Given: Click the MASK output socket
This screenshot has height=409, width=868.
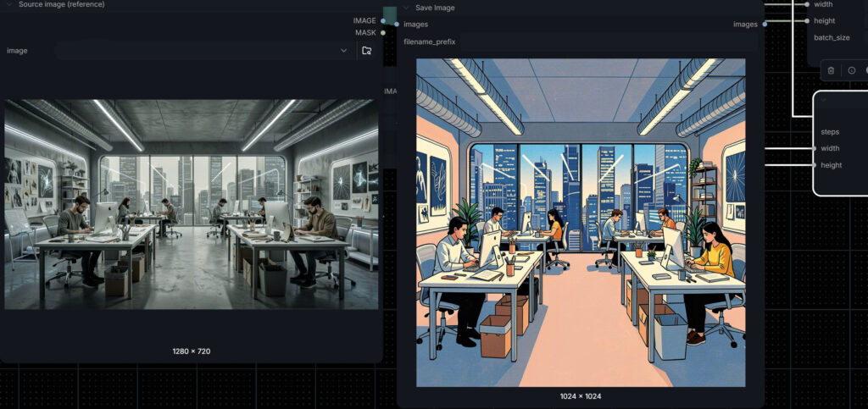Looking at the screenshot, I should 383,33.
